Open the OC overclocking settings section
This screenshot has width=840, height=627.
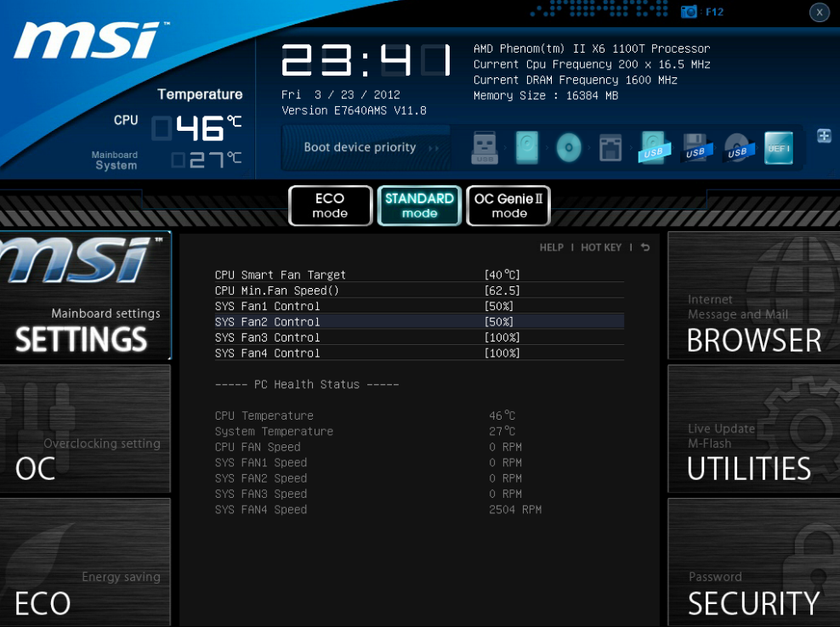point(85,429)
